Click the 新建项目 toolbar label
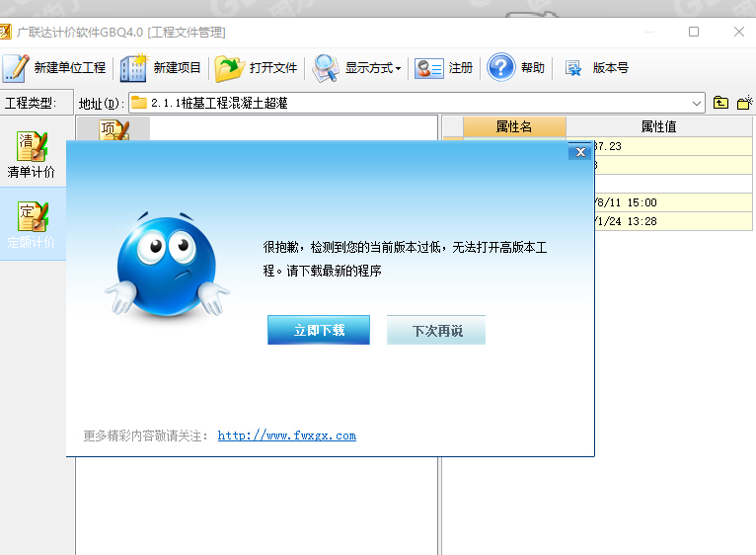This screenshot has width=756, height=555. tap(177, 68)
